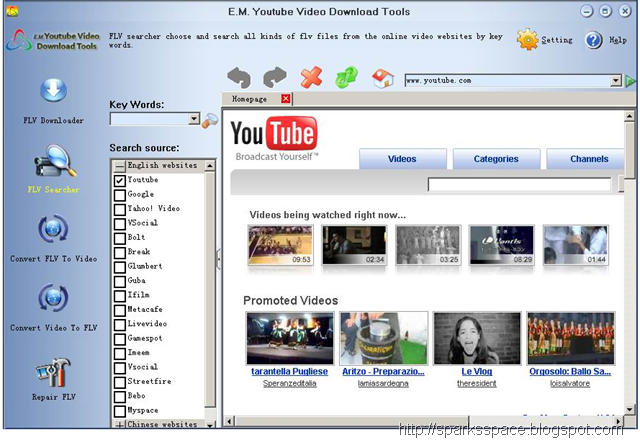Screen dimensions: 640x440
Task: Open the Aritzo - Preparazio... video link
Action: coord(383,371)
